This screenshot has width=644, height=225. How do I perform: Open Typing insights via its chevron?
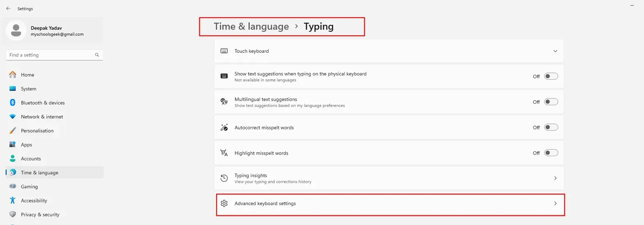click(555, 178)
